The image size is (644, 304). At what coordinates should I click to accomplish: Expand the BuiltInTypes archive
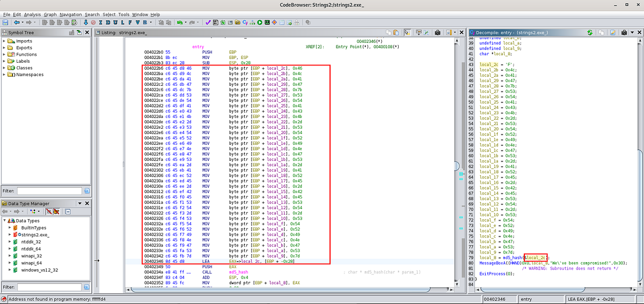click(x=10, y=228)
